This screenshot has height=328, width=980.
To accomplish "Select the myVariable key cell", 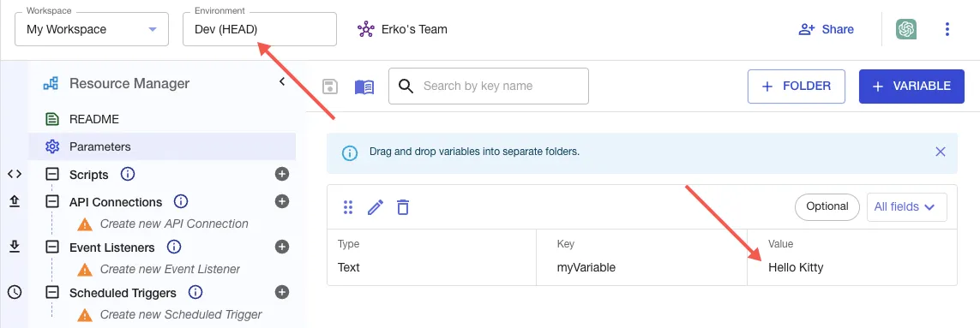I will pos(642,258).
